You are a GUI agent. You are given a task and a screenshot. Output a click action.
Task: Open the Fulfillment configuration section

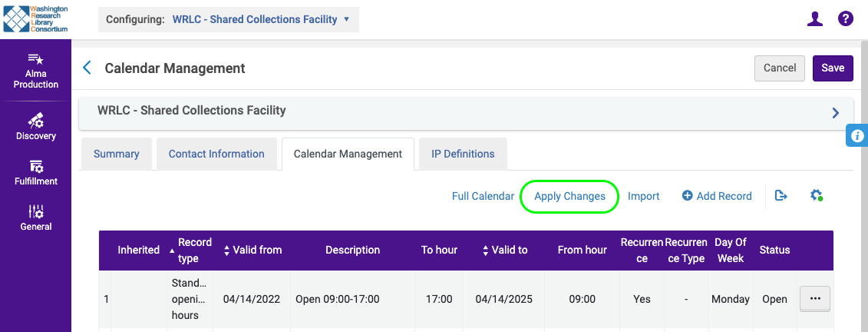35,172
